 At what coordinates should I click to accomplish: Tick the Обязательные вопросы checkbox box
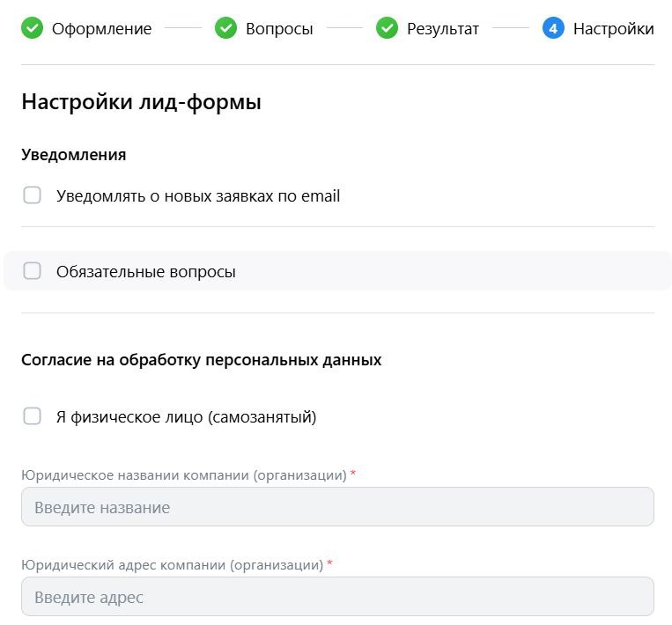pyautogui.click(x=33, y=271)
